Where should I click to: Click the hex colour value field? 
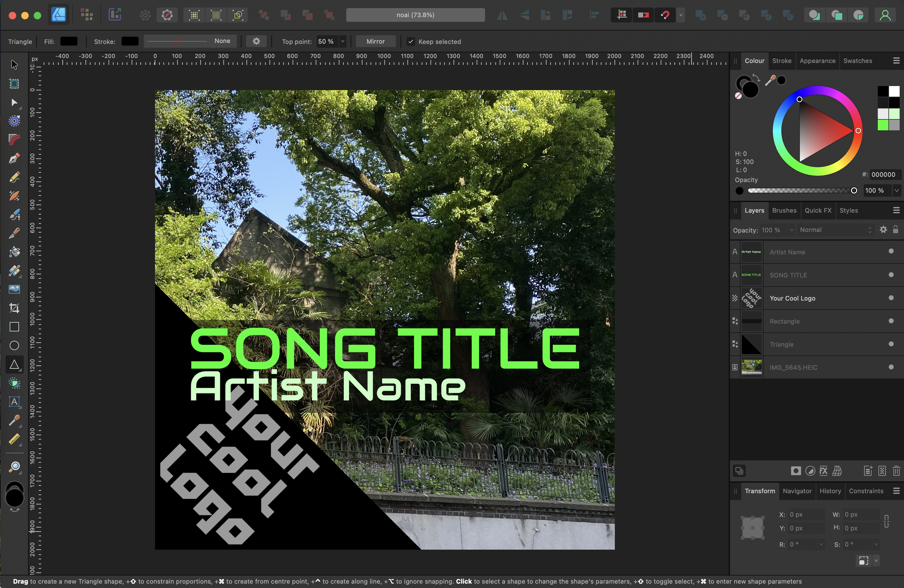885,175
